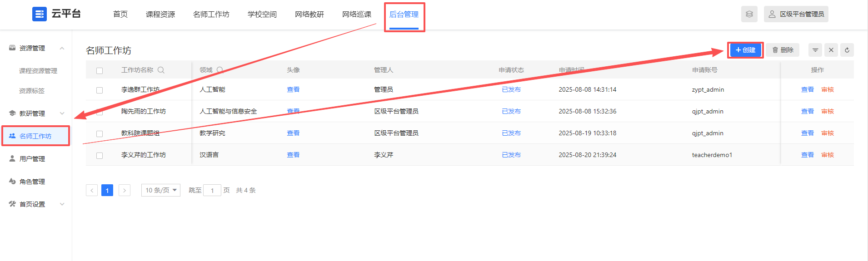
Task: Open the 网络巡课 top navigation tab
Action: (x=357, y=15)
